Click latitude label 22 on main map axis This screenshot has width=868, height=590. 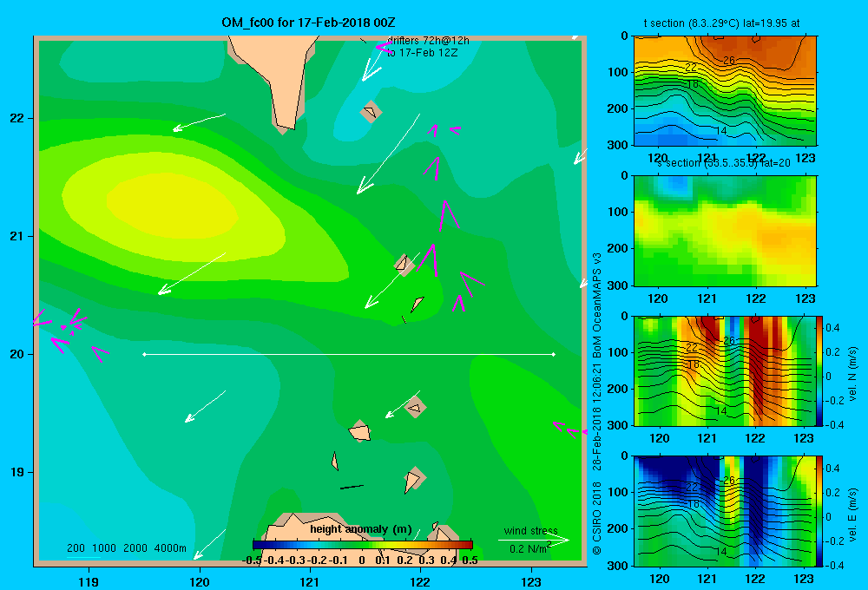(17, 118)
